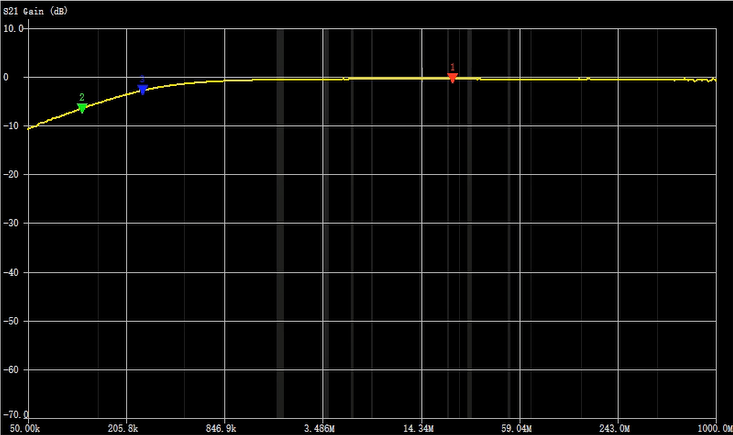Viewport: 733px width, 435px height.
Task: Select red marker 1 on trace
Action: (452, 78)
